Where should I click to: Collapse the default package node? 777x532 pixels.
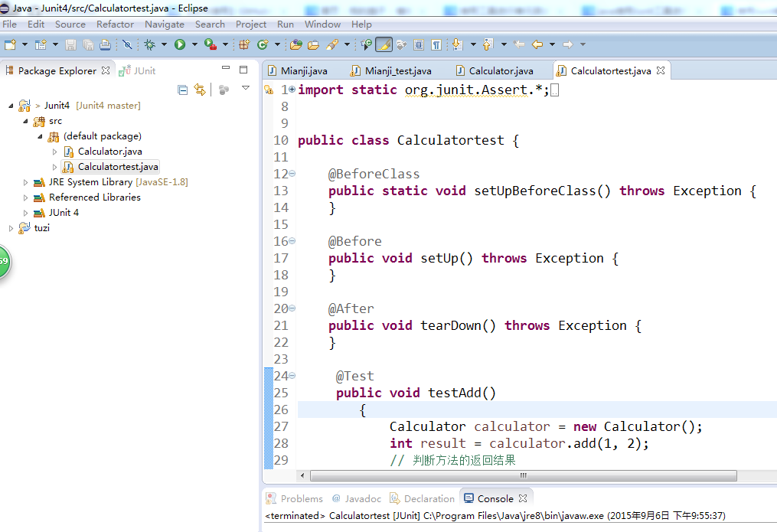41,136
